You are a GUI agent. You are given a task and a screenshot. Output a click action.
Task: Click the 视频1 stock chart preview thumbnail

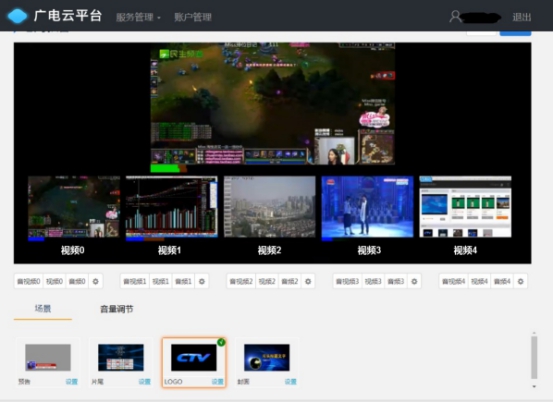(x=172, y=207)
